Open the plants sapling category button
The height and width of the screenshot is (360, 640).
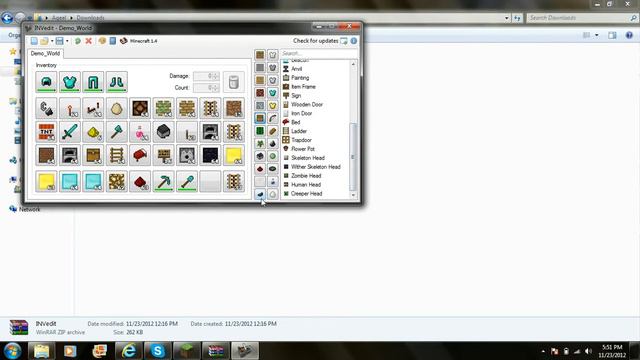(x=260, y=144)
